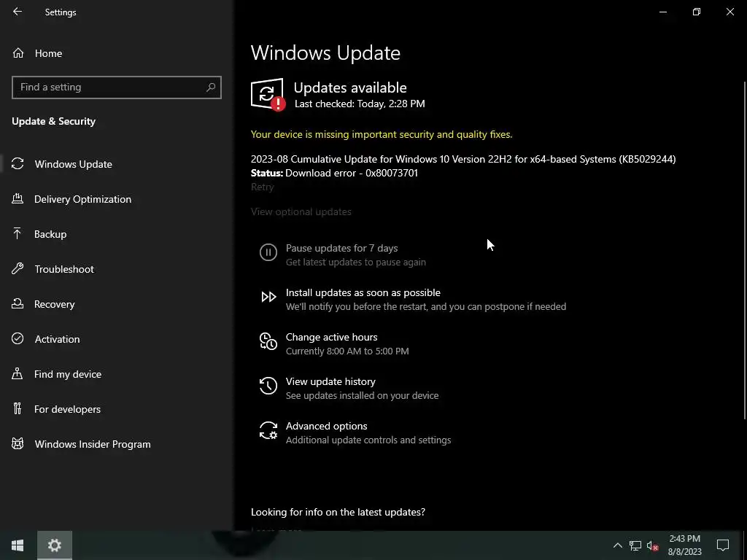This screenshot has width=747, height=560.
Task: Click the Pause updates circle icon
Action: [268, 252]
